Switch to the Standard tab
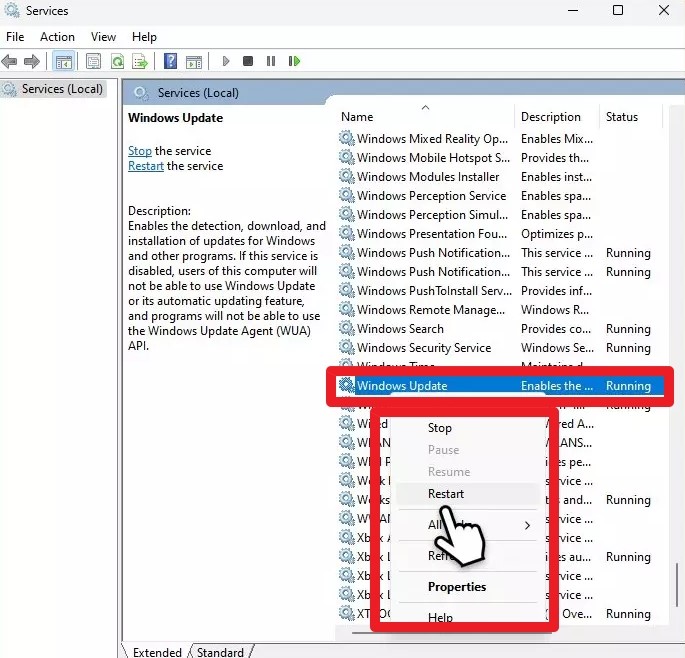The image size is (685, 658). pos(220,651)
